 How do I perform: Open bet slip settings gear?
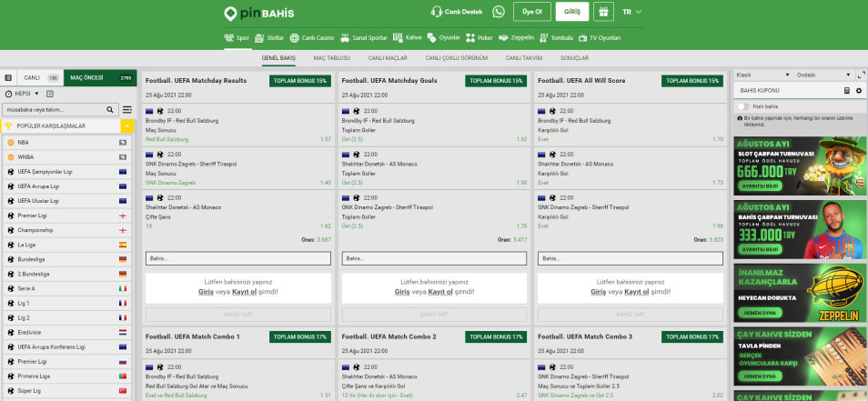[x=859, y=90]
